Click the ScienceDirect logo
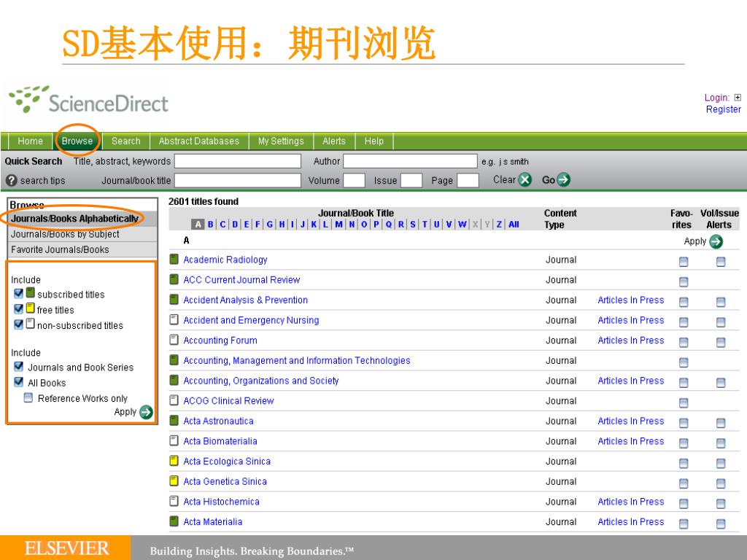747x560 pixels. (x=88, y=100)
